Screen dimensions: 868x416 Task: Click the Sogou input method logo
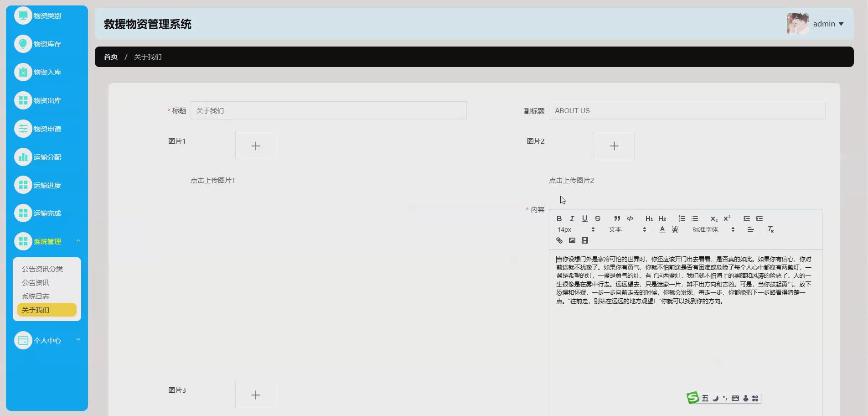(x=693, y=398)
